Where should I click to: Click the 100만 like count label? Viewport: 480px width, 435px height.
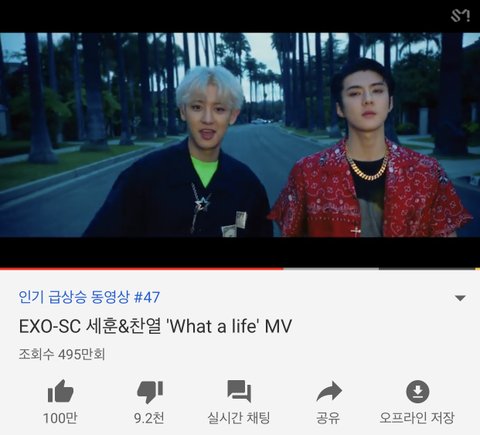pos(60,418)
